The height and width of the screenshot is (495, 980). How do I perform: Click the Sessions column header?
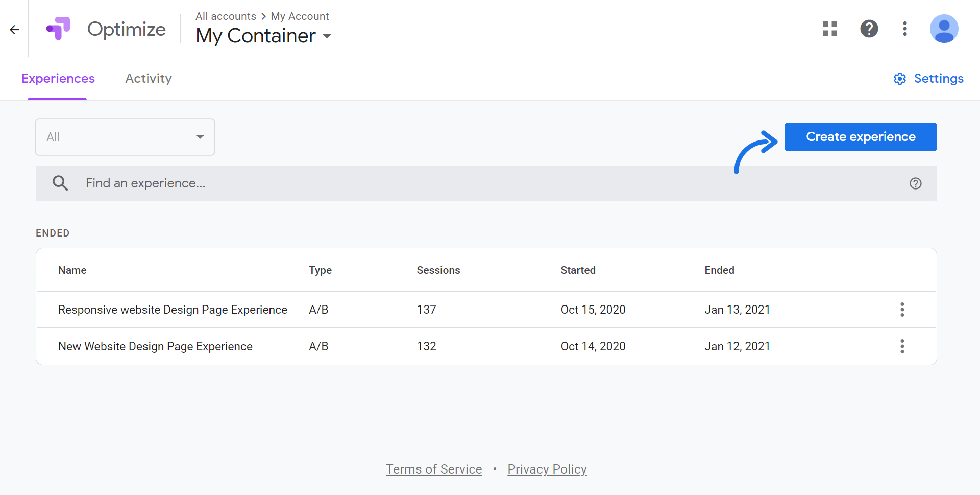point(438,270)
